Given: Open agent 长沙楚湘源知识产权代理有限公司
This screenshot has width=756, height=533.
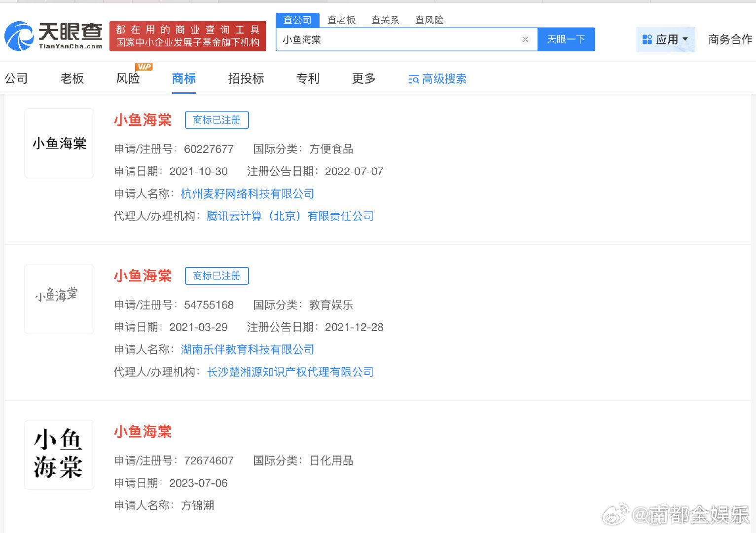Looking at the screenshot, I should tap(290, 372).
